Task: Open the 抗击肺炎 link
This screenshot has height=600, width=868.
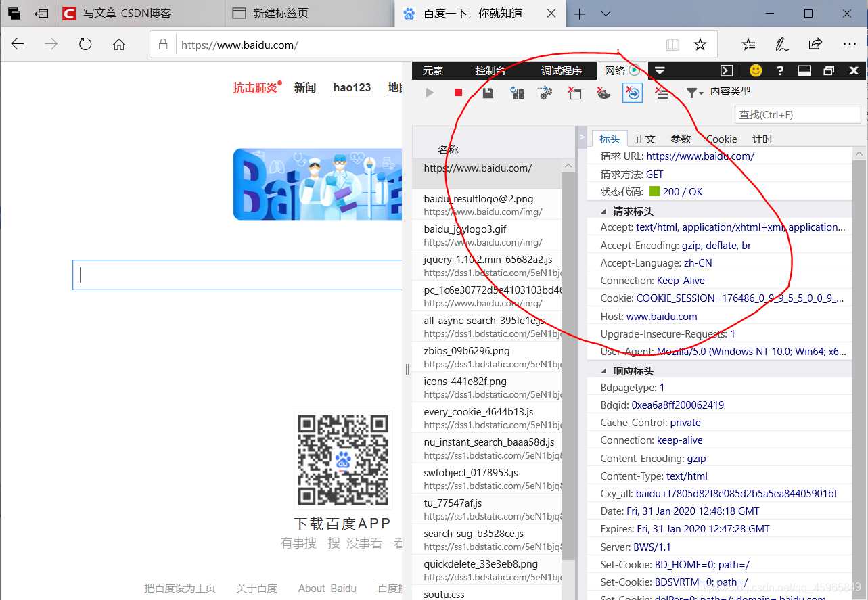Action: point(256,88)
